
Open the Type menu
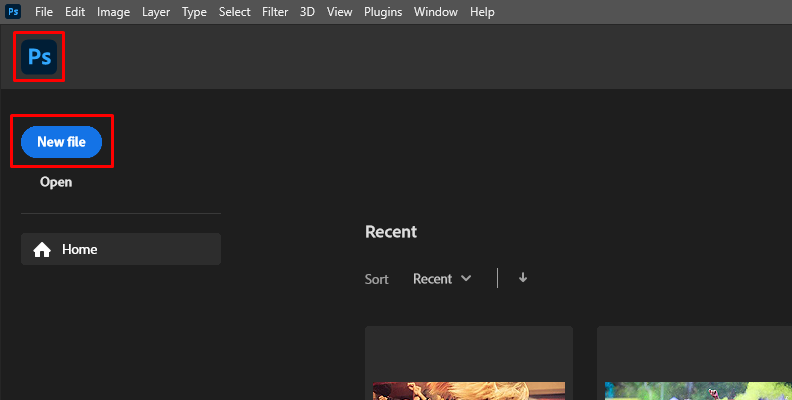tap(194, 12)
